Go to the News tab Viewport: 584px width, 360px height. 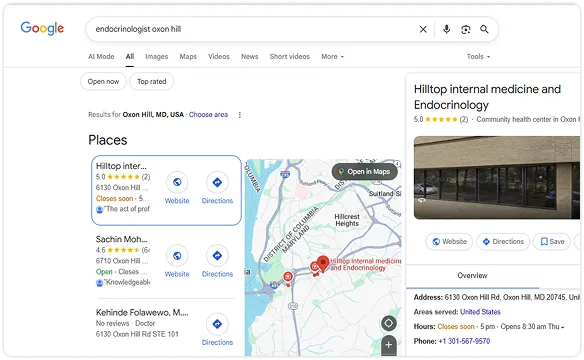(x=250, y=57)
